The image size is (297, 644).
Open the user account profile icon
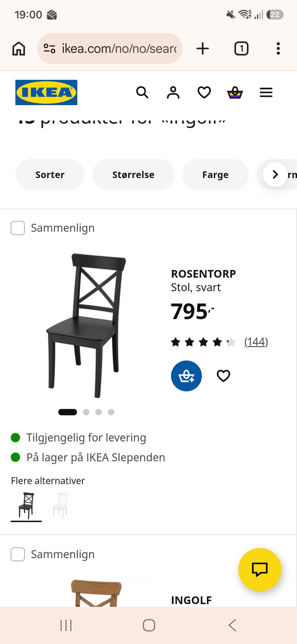[173, 92]
